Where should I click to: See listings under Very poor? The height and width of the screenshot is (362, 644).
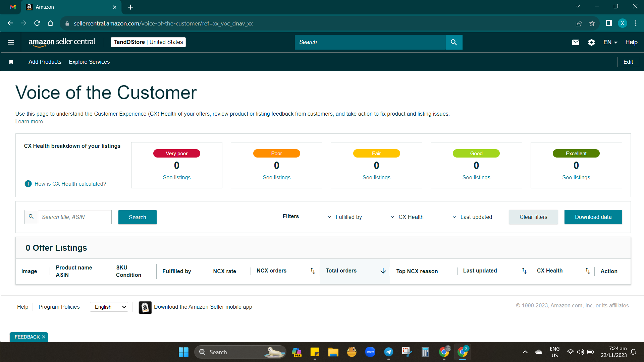(176, 177)
